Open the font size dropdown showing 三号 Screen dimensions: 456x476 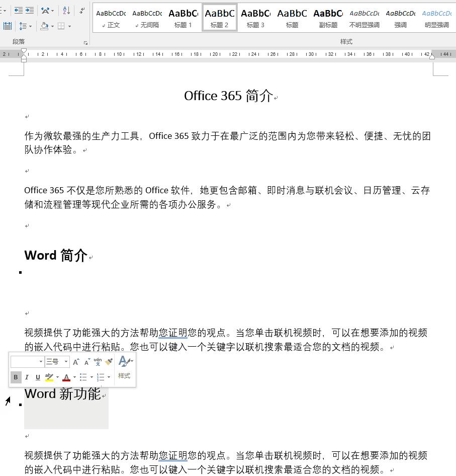pos(65,361)
